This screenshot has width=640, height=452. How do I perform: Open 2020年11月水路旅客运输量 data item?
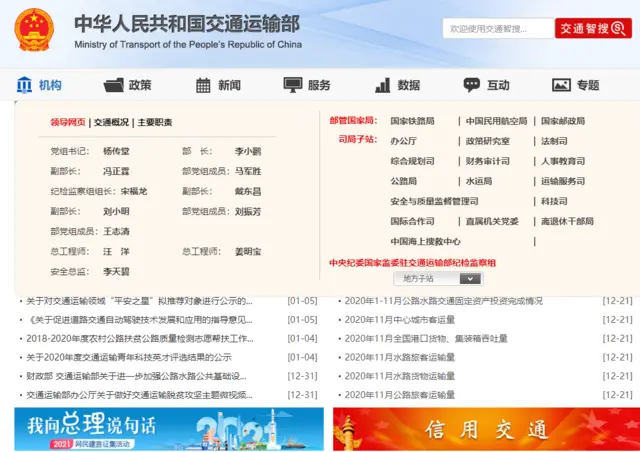tap(400, 357)
